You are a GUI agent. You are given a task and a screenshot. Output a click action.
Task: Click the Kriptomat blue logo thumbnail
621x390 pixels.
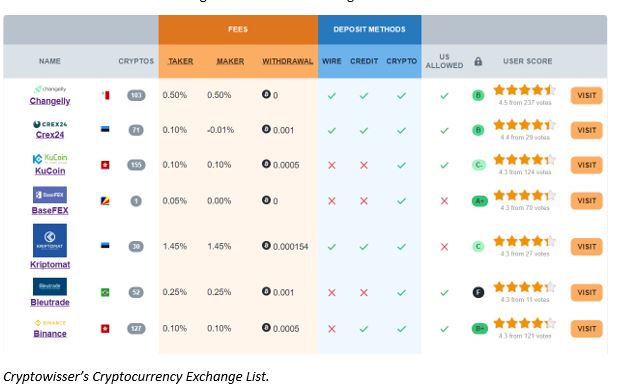point(50,240)
